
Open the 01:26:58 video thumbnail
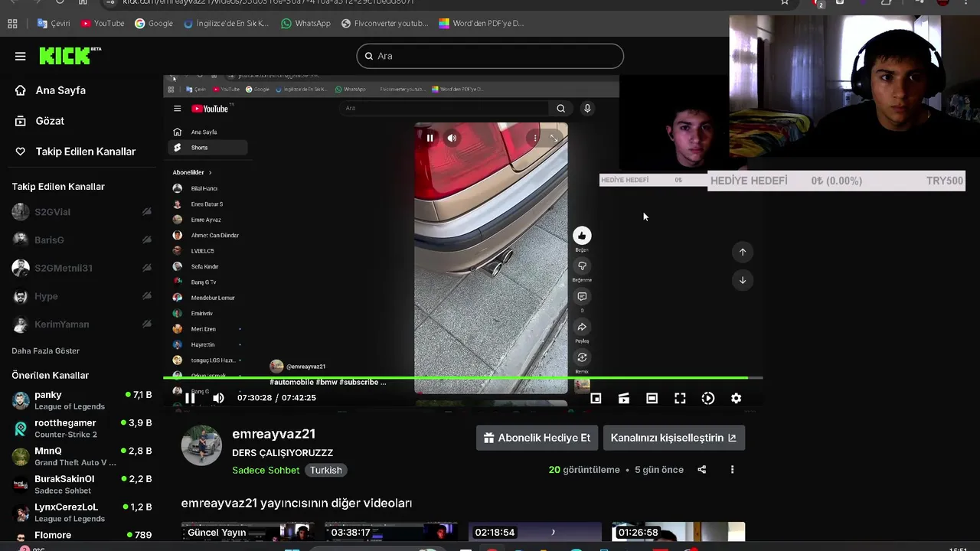678,532
